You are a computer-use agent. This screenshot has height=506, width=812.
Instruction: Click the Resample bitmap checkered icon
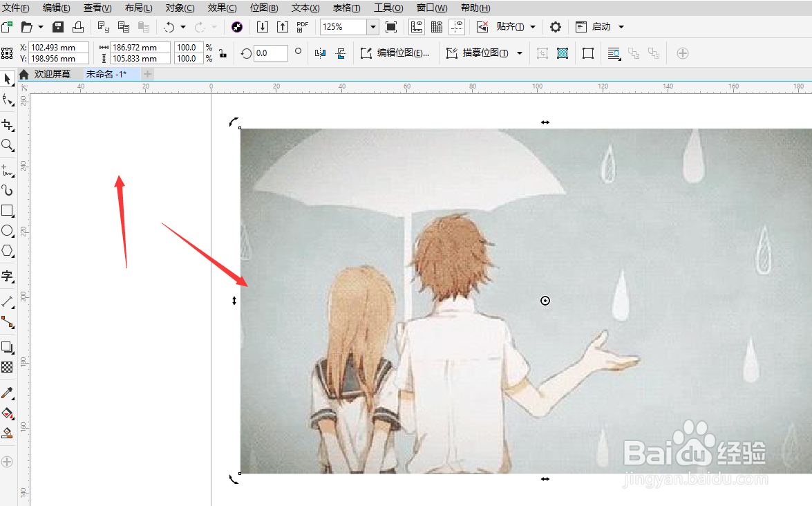point(563,53)
